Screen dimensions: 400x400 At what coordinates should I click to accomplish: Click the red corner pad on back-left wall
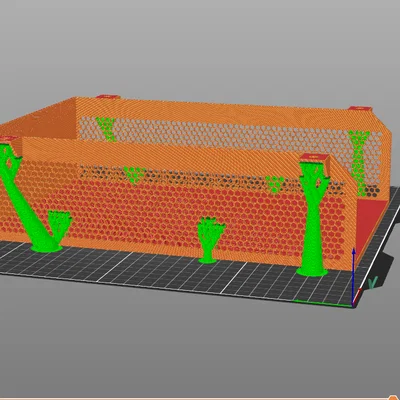[x=108, y=97]
